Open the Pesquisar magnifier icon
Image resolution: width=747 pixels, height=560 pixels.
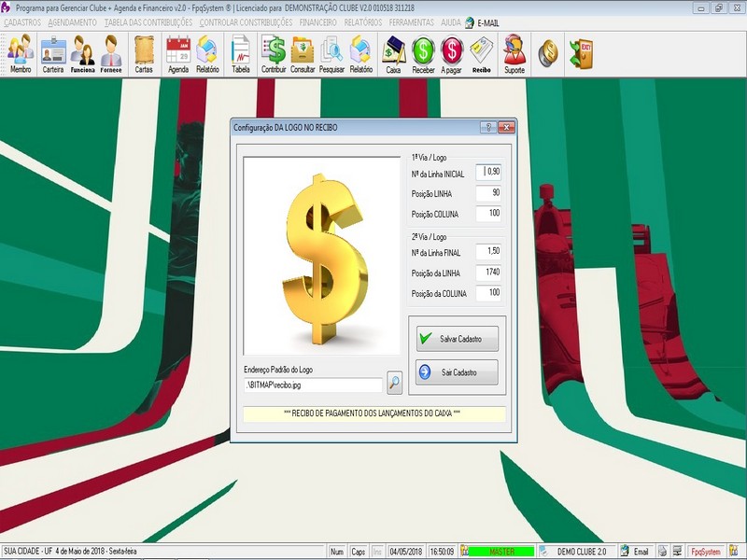(331, 54)
